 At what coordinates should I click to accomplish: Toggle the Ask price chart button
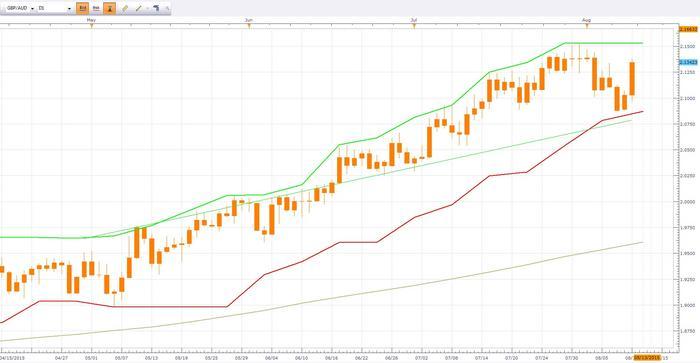click(96, 8)
